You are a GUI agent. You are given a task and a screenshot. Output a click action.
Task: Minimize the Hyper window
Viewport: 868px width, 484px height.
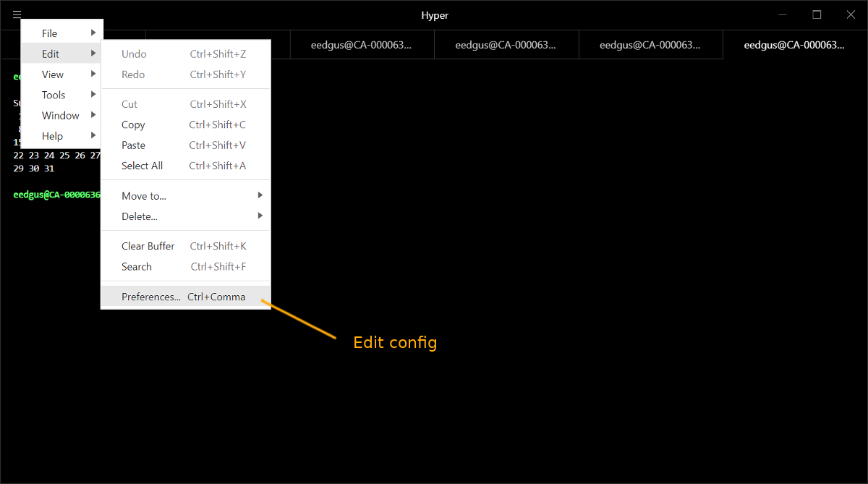(783, 14)
